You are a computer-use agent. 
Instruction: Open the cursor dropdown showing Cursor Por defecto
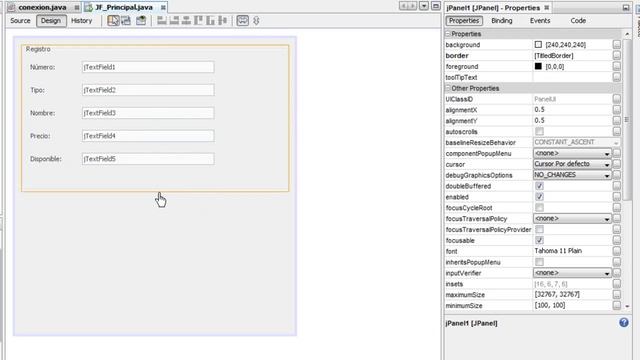[572, 164]
